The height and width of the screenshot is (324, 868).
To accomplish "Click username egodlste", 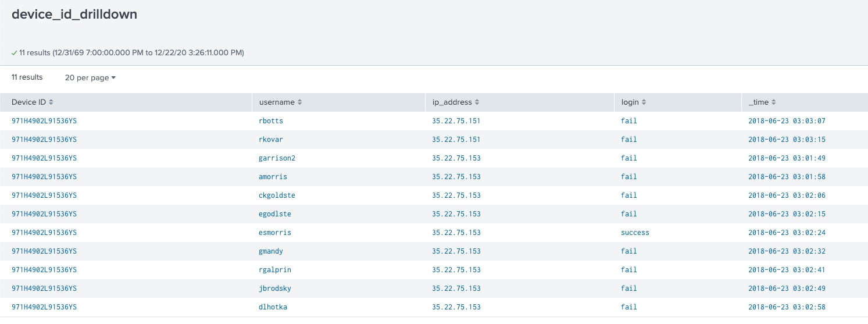I will point(275,214).
